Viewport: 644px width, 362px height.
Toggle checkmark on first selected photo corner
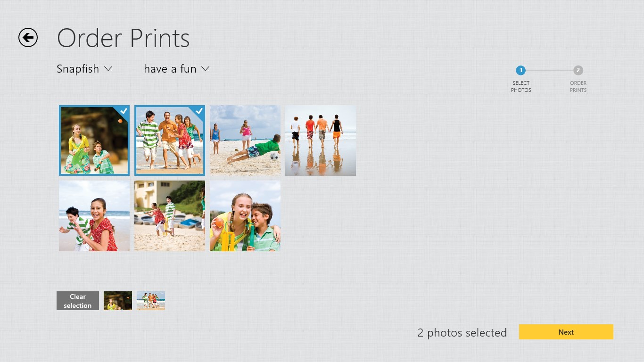click(x=124, y=111)
